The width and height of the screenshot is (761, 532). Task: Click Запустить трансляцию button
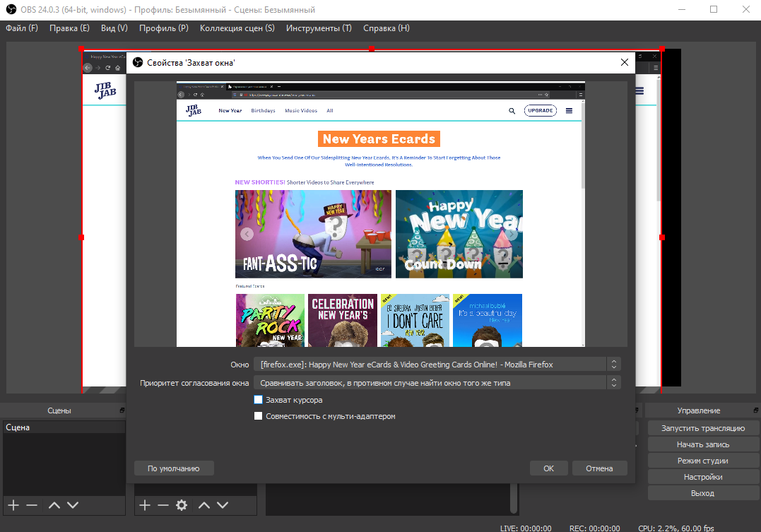703,428
